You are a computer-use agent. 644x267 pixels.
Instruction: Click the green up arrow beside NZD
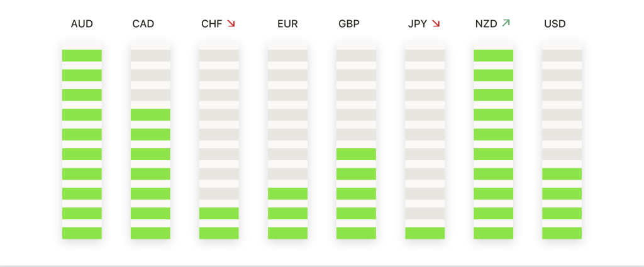pos(506,23)
